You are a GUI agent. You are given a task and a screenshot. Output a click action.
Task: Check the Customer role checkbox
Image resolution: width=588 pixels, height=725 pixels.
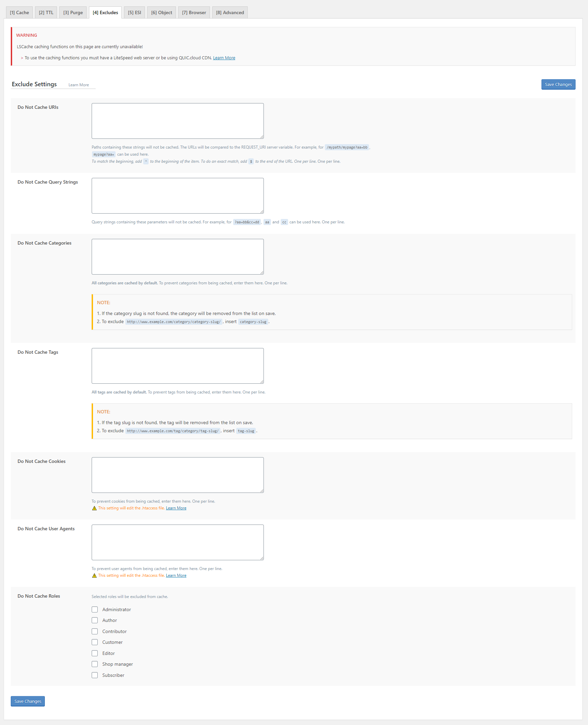95,642
